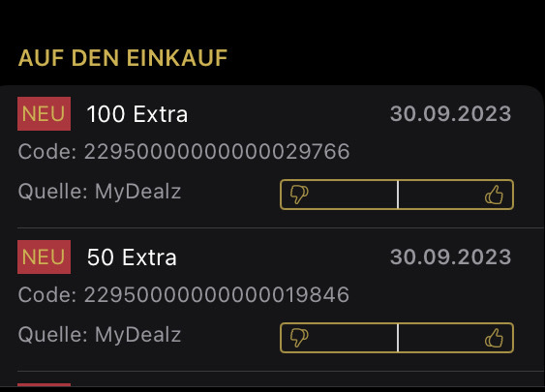The image size is (545, 392).
Task: Tap the partially visible third coupon badge
Action: (45, 384)
